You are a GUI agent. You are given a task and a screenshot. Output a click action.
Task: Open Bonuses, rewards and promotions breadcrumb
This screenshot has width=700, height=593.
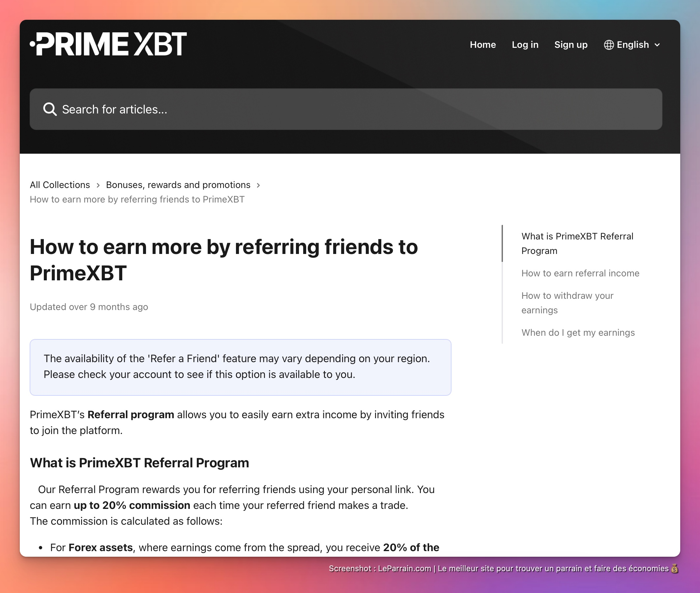click(x=178, y=185)
